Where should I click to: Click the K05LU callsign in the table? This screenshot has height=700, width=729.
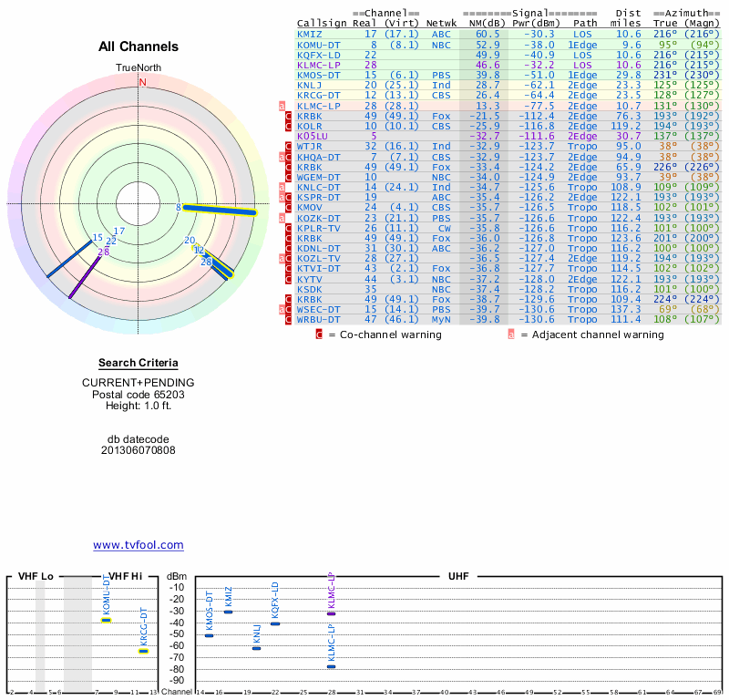pos(312,136)
